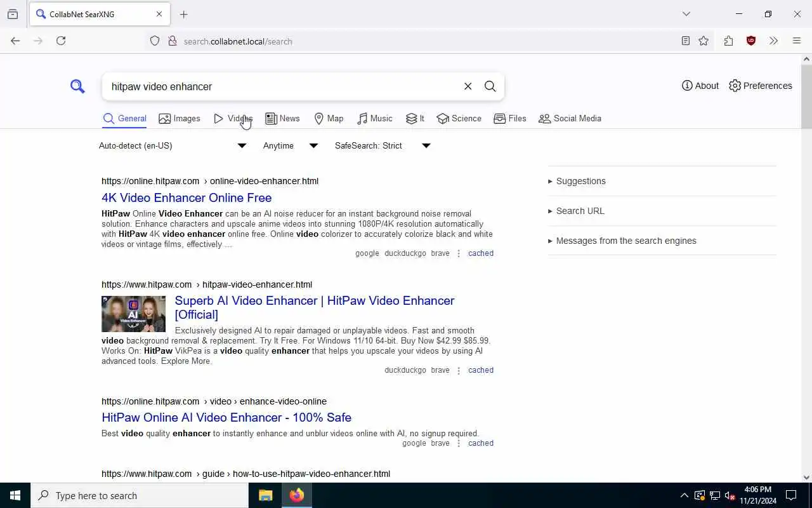The image size is (812, 508).
Task: Open HitPaw Online AI Video Enhancer result
Action: pos(226,417)
